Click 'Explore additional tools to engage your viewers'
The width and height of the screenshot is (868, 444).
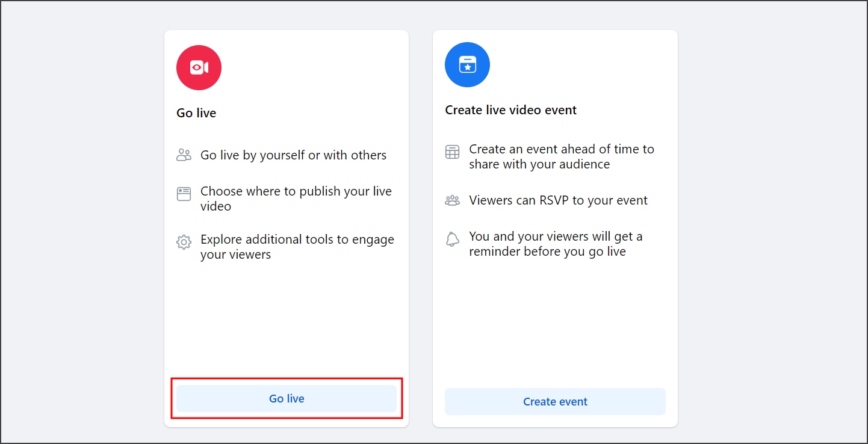coord(297,247)
